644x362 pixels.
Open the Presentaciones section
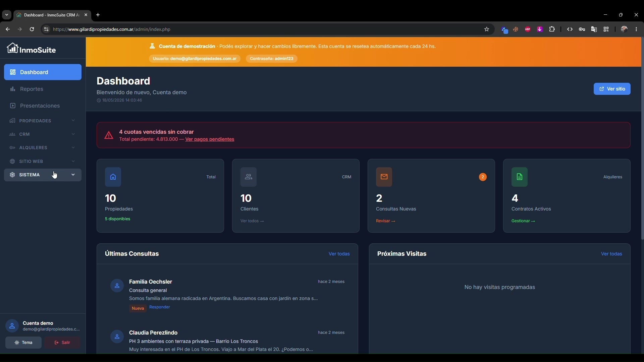(x=43, y=106)
